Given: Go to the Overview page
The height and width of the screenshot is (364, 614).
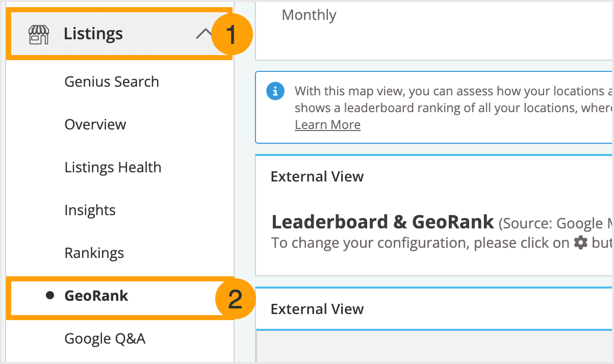Looking at the screenshot, I should (95, 124).
